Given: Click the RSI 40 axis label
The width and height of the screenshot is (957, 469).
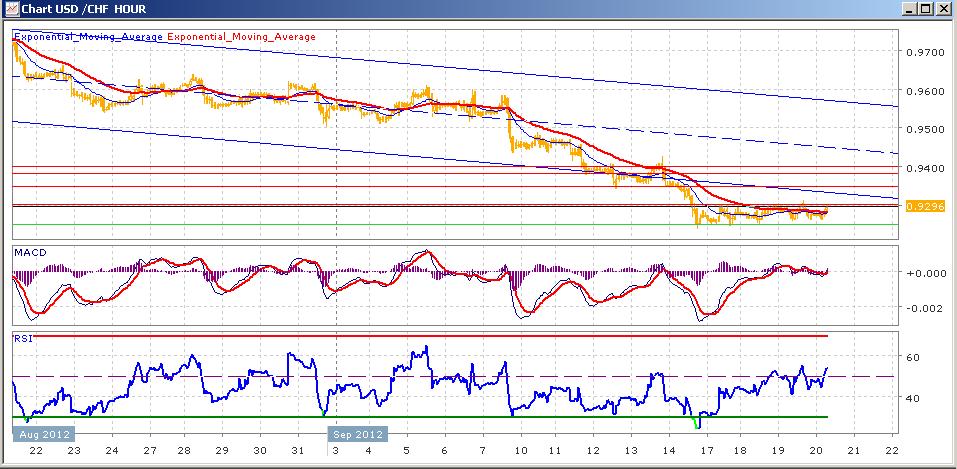Looking at the screenshot, I should [913, 398].
